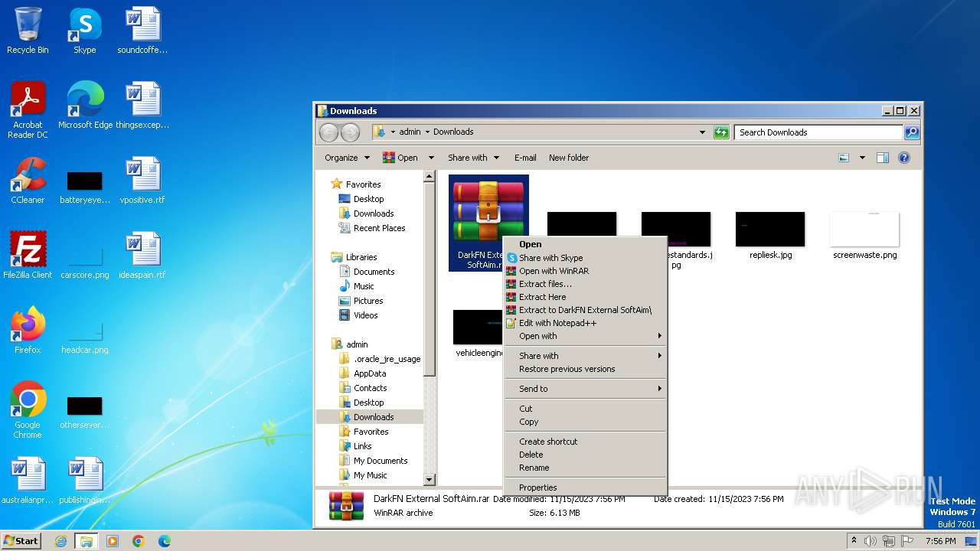Expand 'Send to' submenu in context menu

[585, 389]
